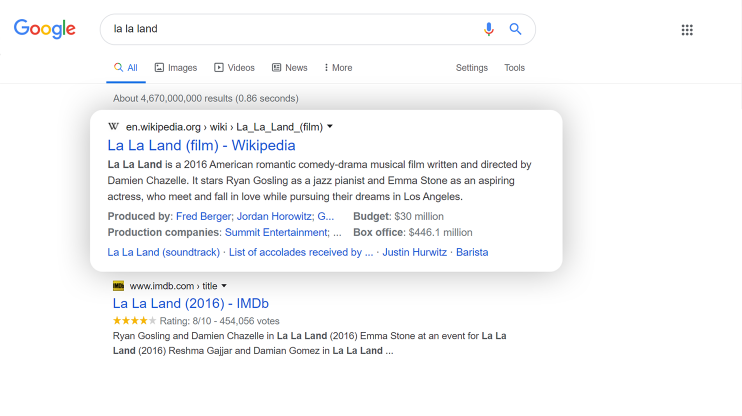Click the Fred Berger producer link
Image resolution: width=742 pixels, height=416 pixels.
pyautogui.click(x=203, y=216)
